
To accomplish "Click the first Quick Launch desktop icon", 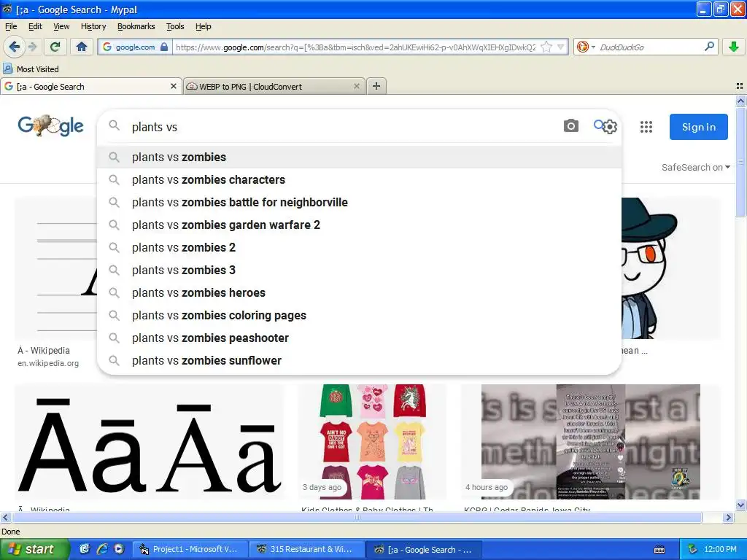I will point(85,549).
